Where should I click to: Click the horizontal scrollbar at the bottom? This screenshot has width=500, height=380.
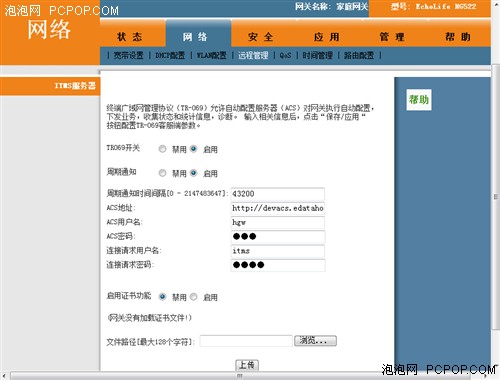240,376
